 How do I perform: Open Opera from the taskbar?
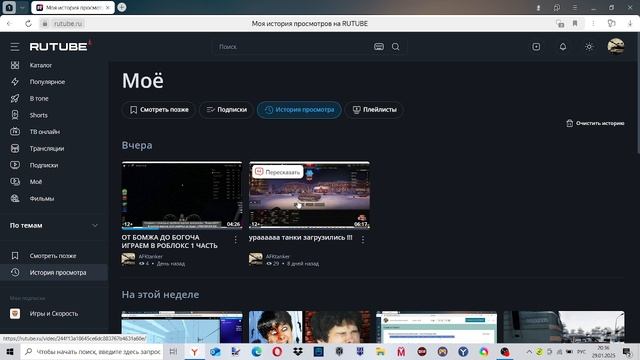click(x=277, y=351)
